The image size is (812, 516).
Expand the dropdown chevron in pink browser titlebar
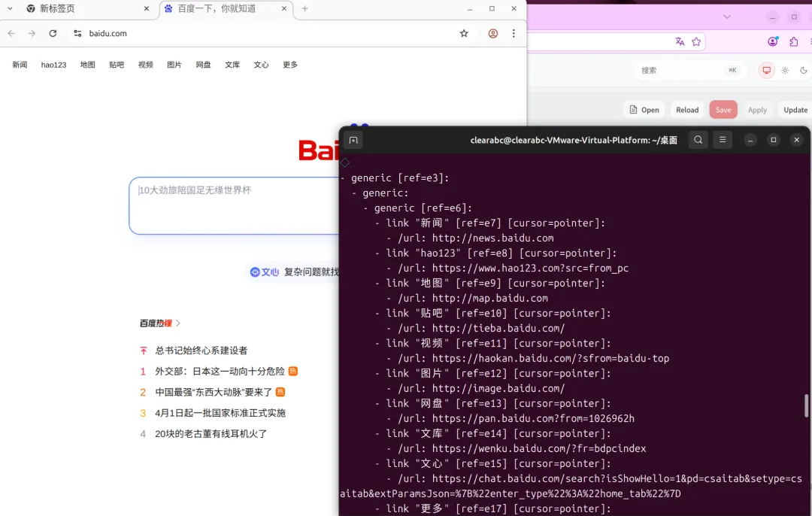727,17
